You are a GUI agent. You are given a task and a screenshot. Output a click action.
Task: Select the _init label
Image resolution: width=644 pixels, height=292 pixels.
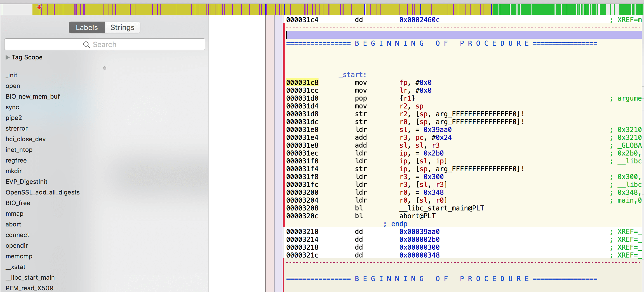[11, 75]
